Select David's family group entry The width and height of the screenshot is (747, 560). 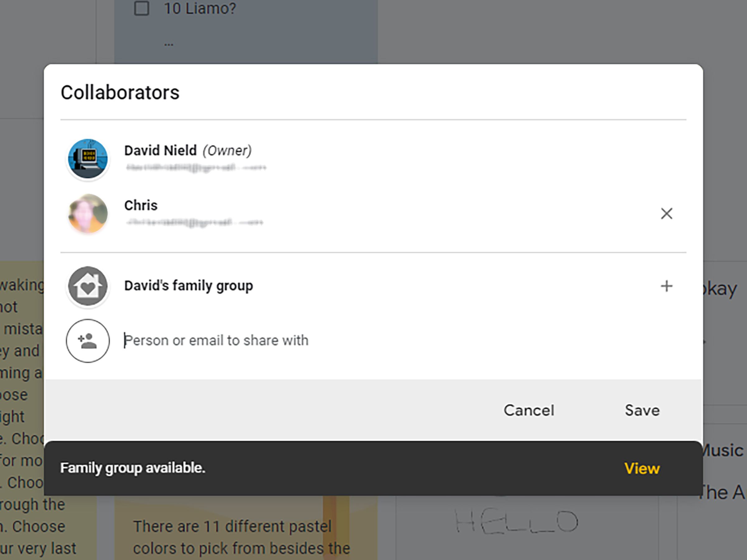tap(374, 285)
